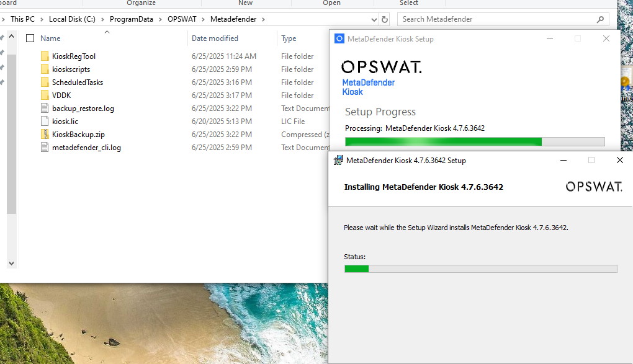The width and height of the screenshot is (633, 364).
Task: Click the Setup Progress green progress bar
Action: pos(475,141)
